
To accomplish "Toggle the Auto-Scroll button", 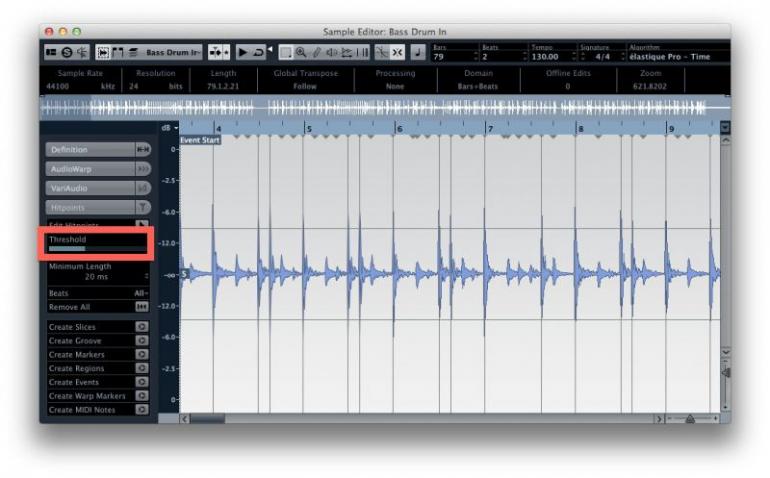I will (x=215, y=52).
